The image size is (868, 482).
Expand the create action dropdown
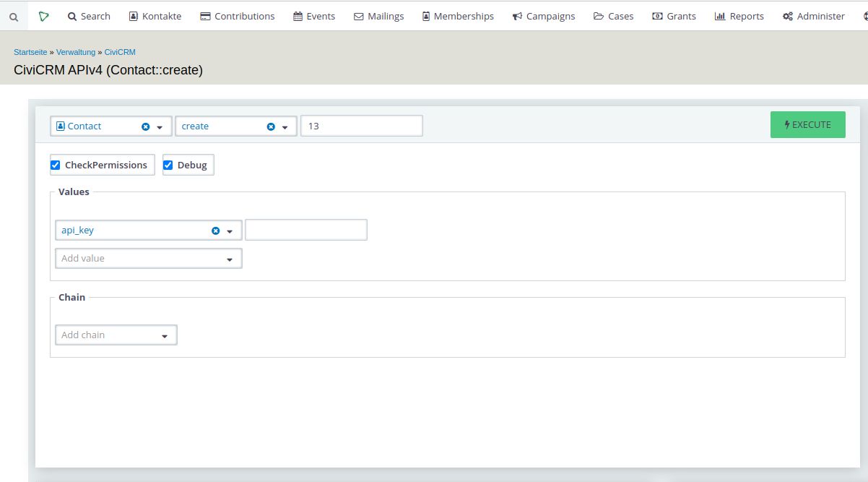[x=285, y=127]
